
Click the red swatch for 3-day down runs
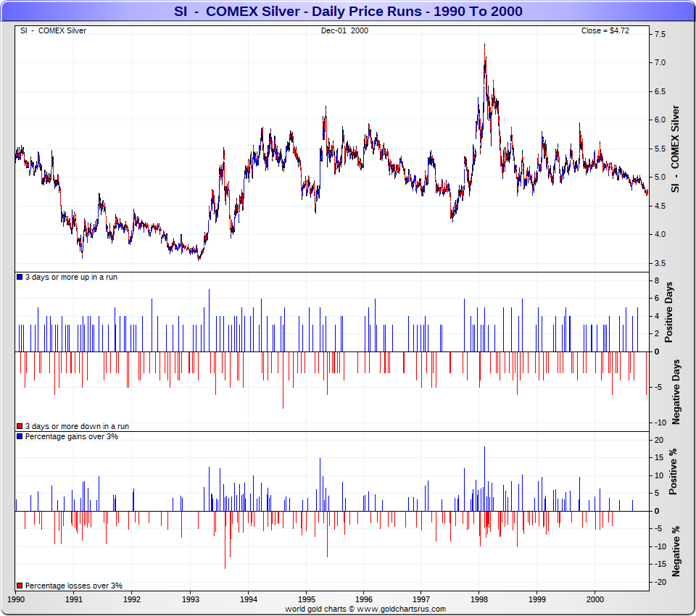[x=20, y=426]
